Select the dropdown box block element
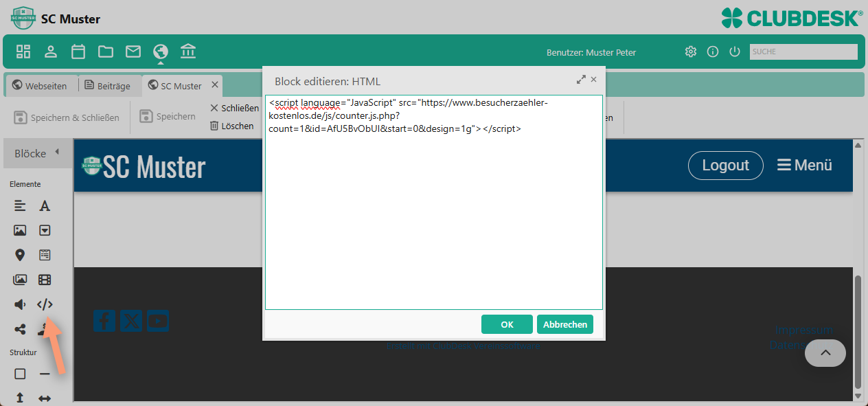 (45, 230)
